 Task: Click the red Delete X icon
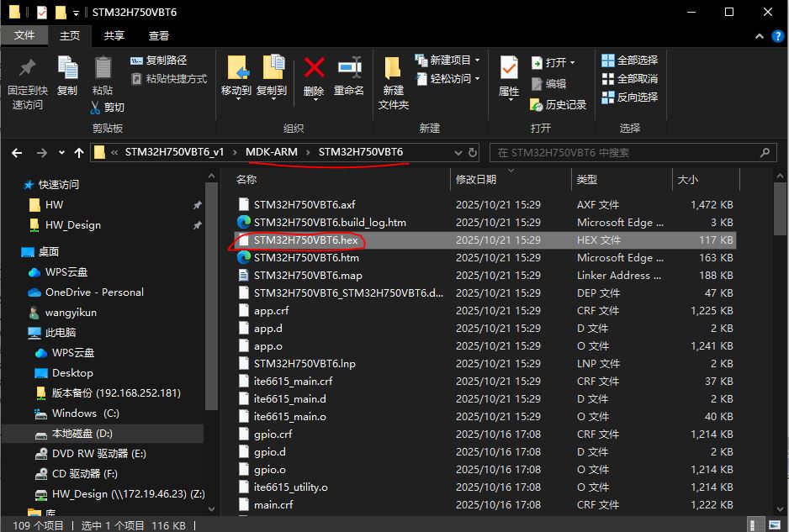[314, 67]
